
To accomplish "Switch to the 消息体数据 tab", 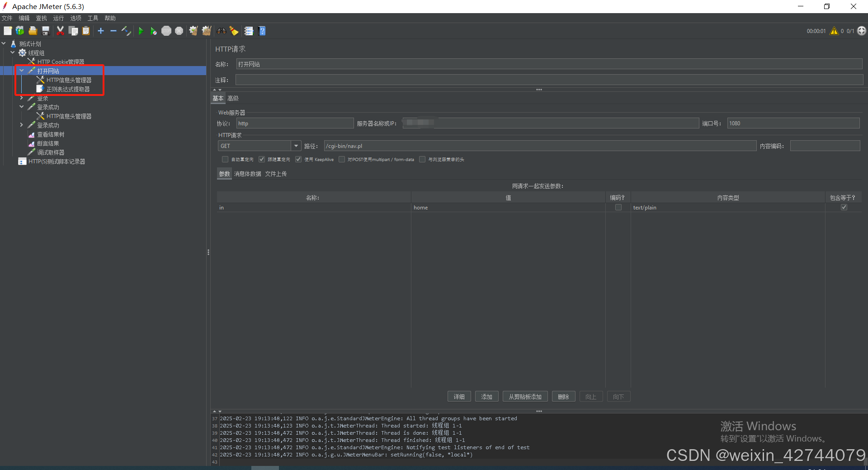I will [x=247, y=174].
